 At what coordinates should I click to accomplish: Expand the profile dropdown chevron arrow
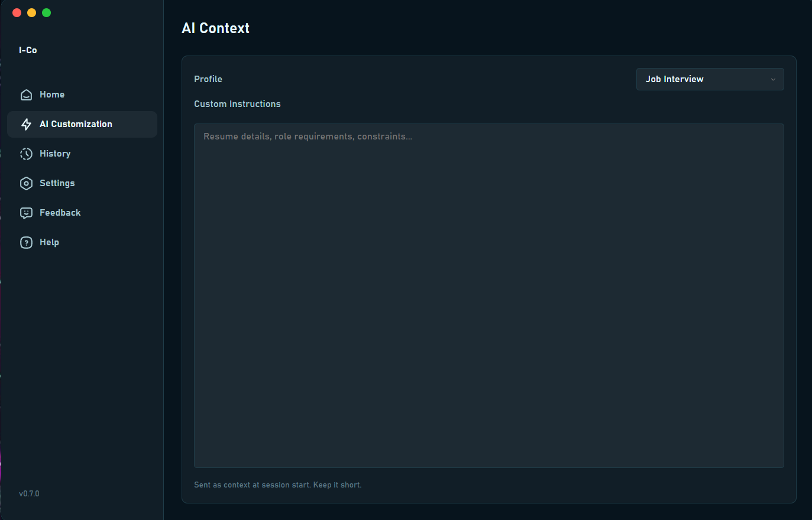pyautogui.click(x=773, y=79)
